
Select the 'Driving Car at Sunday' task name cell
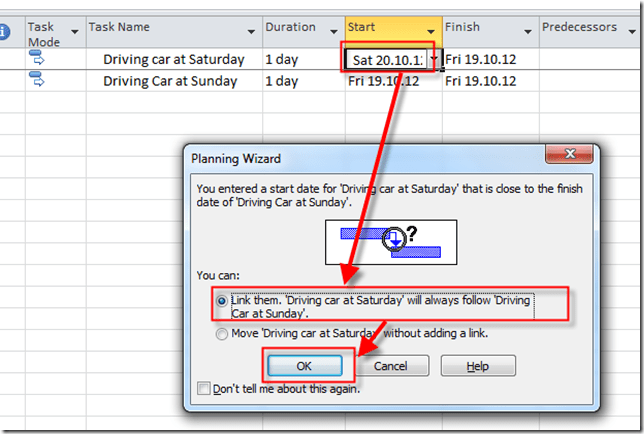pos(172,81)
